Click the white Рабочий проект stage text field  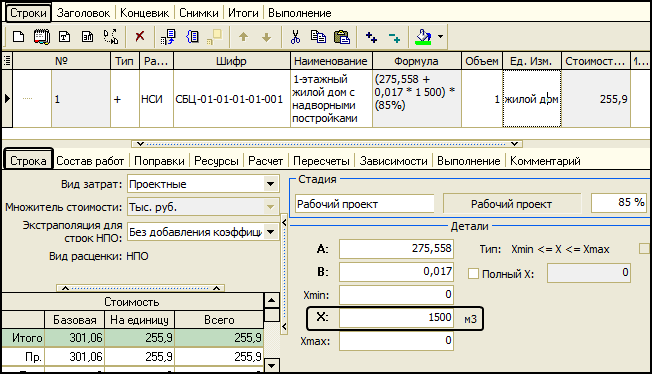point(365,204)
